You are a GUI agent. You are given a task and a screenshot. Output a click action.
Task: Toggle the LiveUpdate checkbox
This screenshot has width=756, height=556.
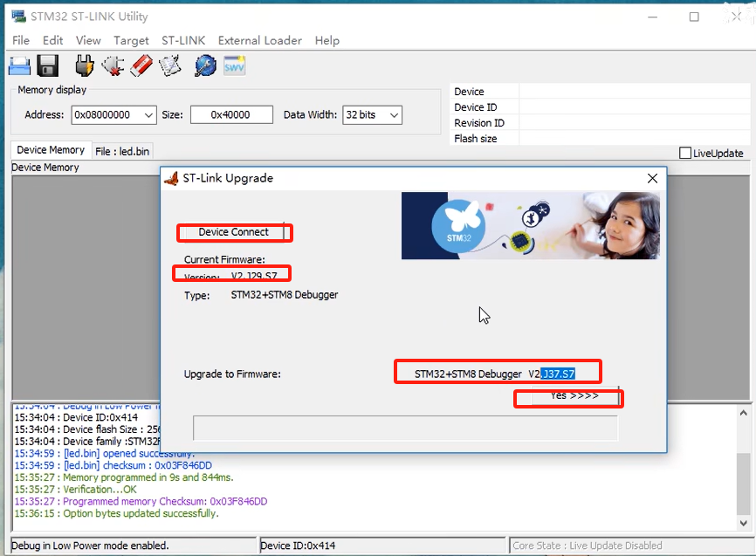(684, 153)
